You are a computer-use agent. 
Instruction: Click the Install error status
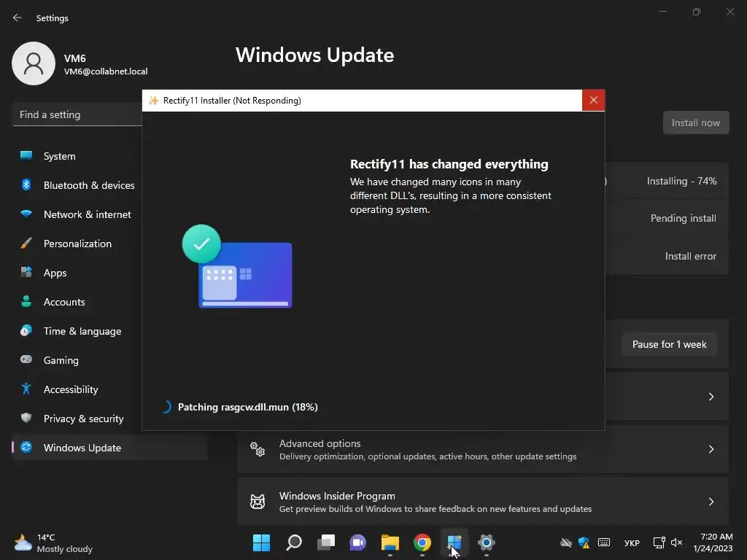[x=690, y=256]
